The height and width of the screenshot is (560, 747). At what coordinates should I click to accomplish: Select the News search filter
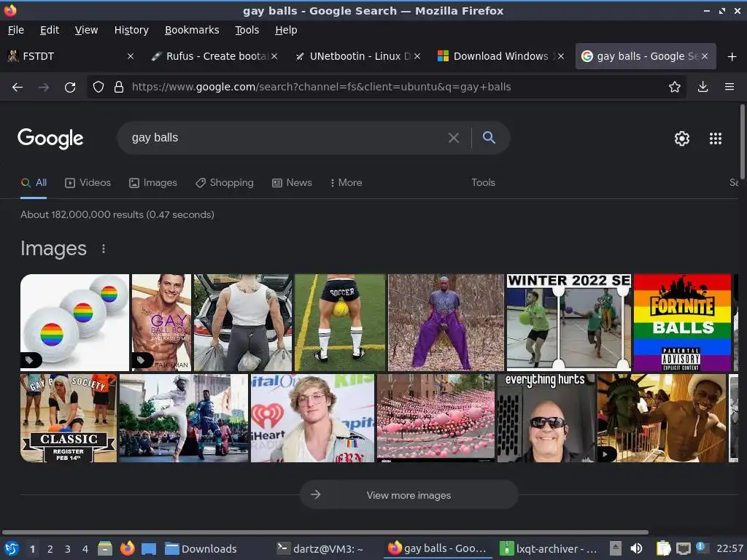292,183
